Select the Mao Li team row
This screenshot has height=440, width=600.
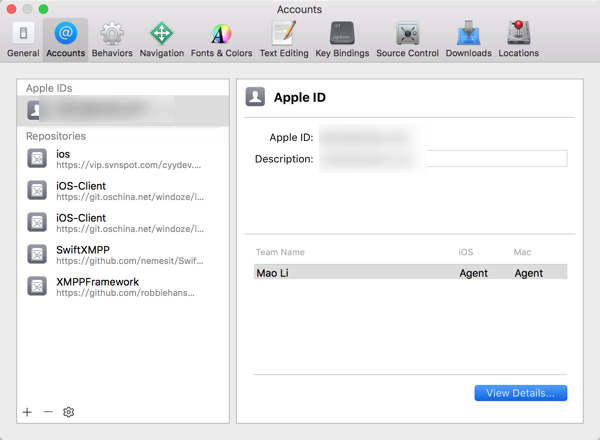(411, 272)
